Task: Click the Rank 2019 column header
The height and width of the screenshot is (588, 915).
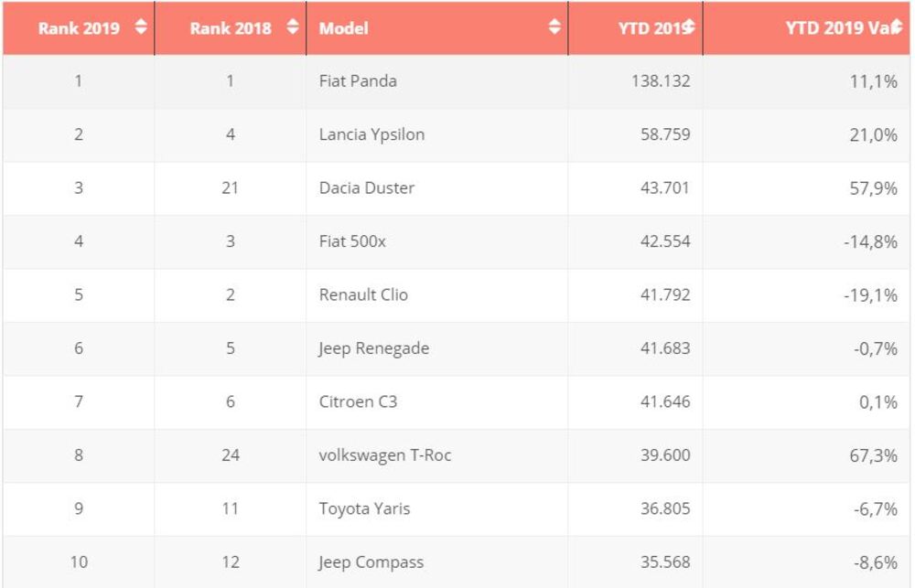Action: (x=79, y=28)
